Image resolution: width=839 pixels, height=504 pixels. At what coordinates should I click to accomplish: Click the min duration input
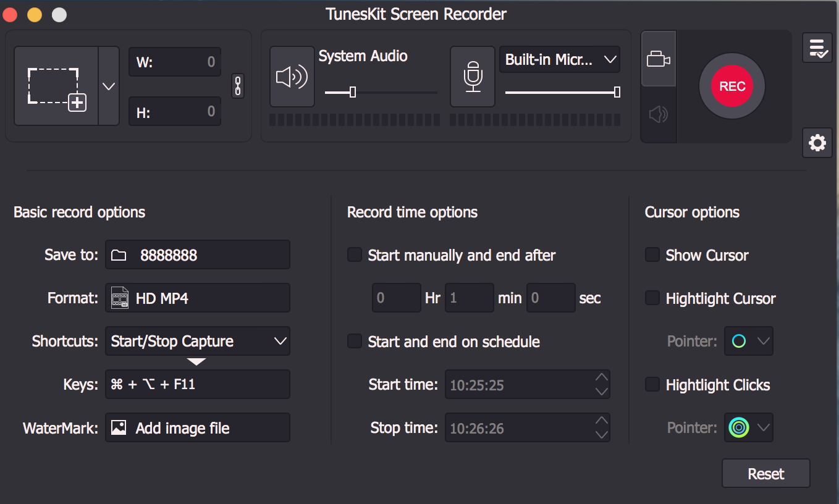(x=470, y=298)
